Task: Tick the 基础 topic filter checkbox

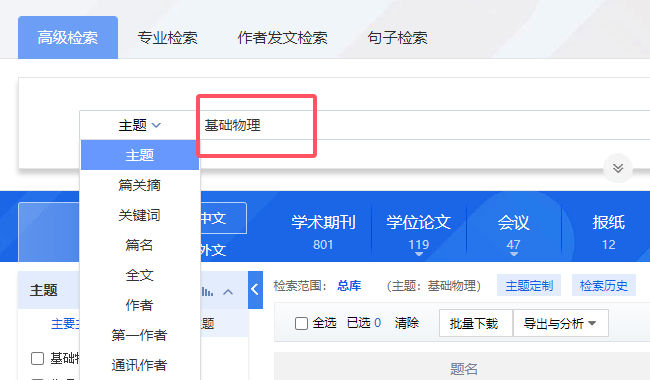Action: point(37,358)
